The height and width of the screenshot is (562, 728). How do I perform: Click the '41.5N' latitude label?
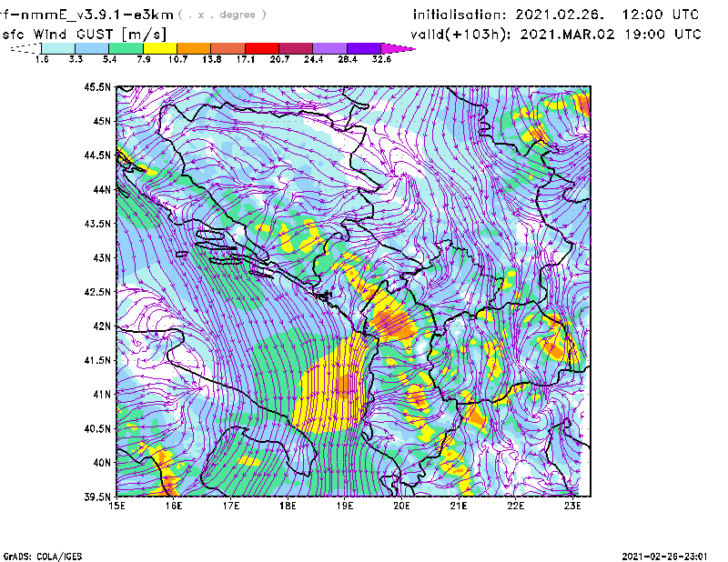[x=97, y=360]
